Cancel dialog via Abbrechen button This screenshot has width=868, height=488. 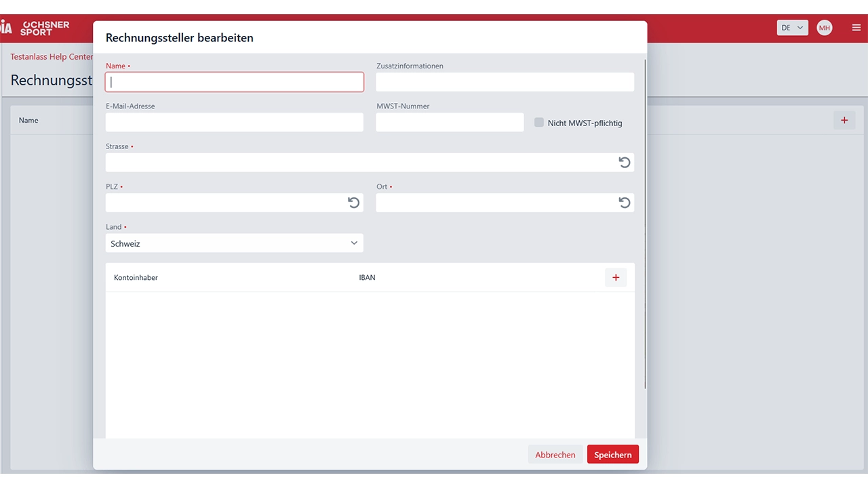tap(555, 455)
